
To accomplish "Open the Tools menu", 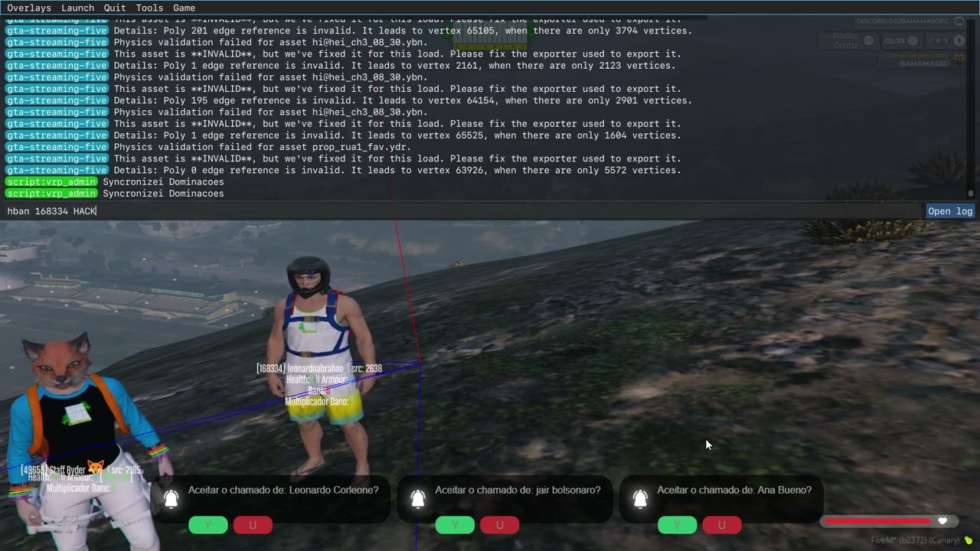I will 149,8.
